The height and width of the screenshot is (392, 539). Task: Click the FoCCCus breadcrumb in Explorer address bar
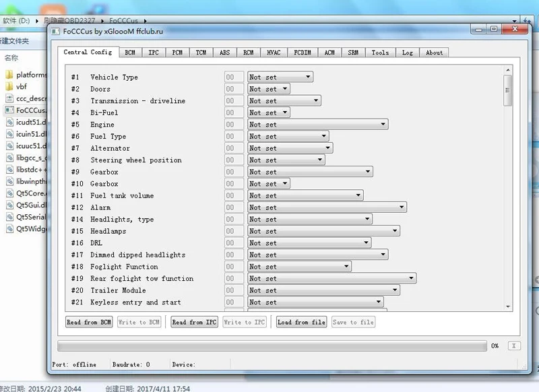tap(123, 21)
